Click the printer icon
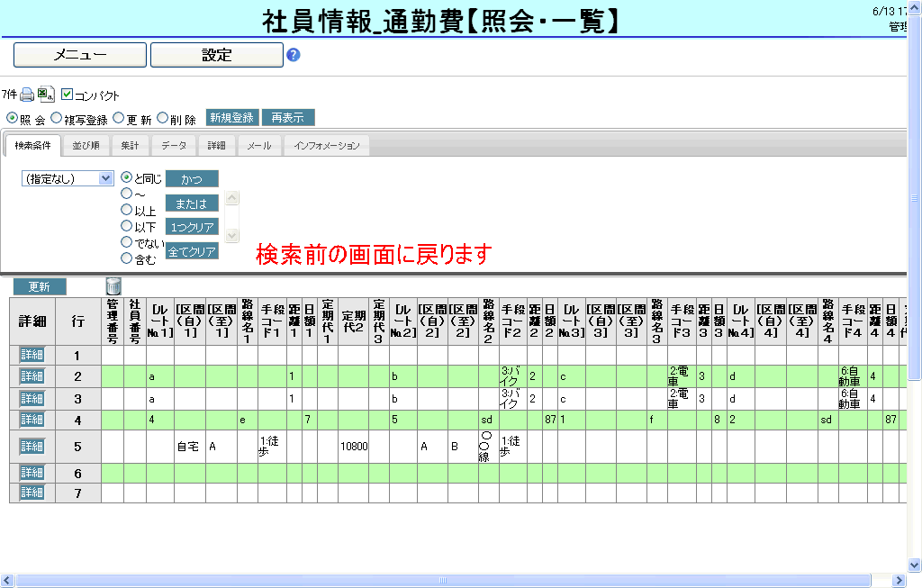 (27, 95)
